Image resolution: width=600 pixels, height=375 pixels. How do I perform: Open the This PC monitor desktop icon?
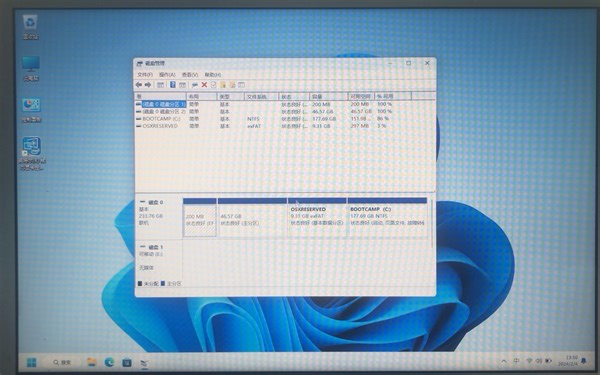[x=31, y=68]
